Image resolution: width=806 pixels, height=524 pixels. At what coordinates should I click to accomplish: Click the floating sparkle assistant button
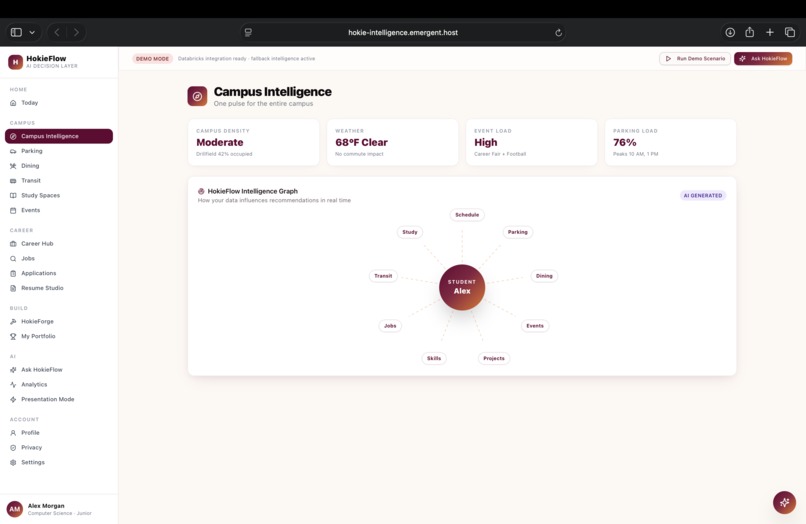(784, 502)
